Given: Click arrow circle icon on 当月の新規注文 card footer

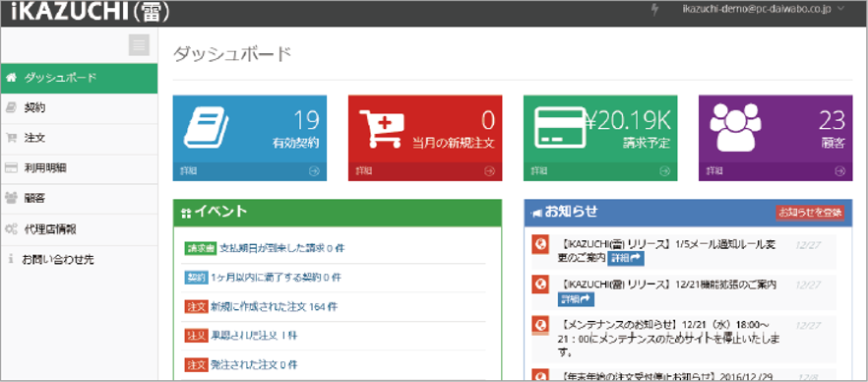Looking at the screenshot, I should (x=489, y=171).
